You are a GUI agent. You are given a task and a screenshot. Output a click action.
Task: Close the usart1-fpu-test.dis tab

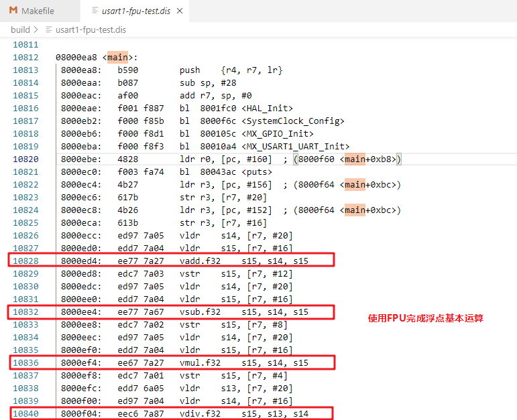(x=180, y=11)
